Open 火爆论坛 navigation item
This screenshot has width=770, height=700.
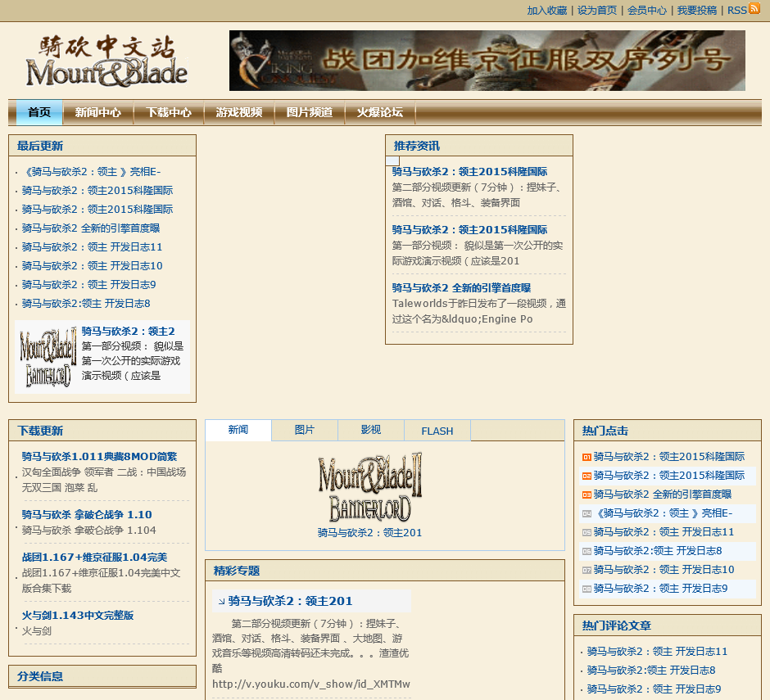pos(380,112)
